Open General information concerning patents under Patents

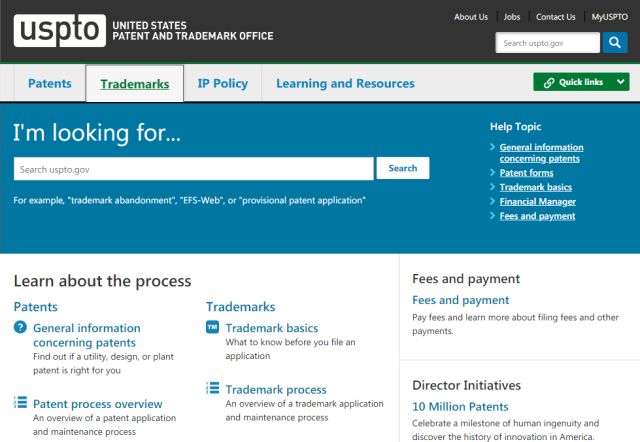pos(87,335)
